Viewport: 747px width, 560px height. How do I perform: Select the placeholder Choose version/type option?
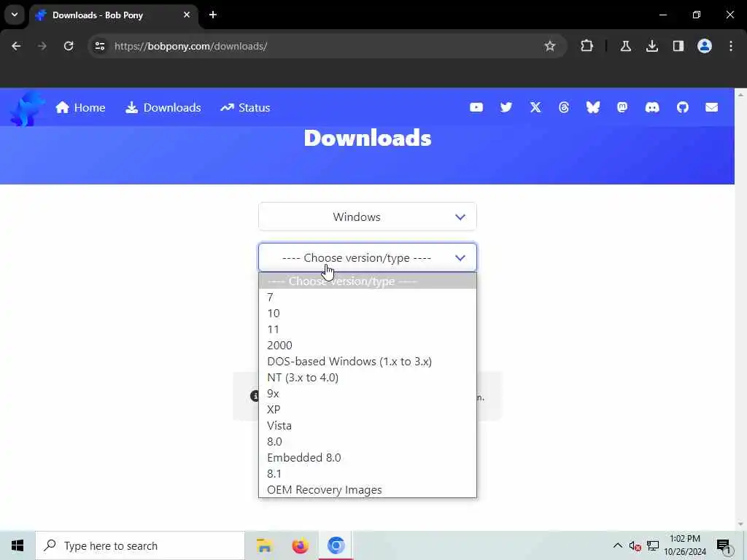pyautogui.click(x=368, y=281)
